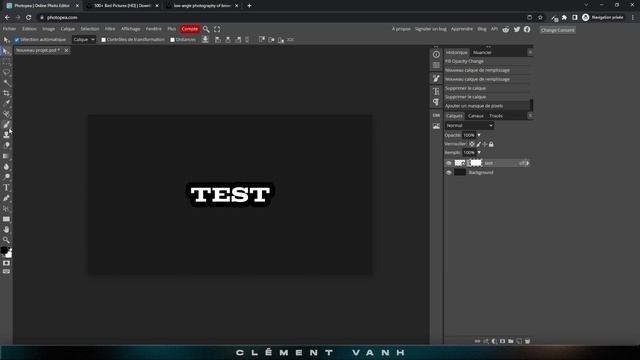Select the Pen tool
640x360 pixels.
click(6, 198)
